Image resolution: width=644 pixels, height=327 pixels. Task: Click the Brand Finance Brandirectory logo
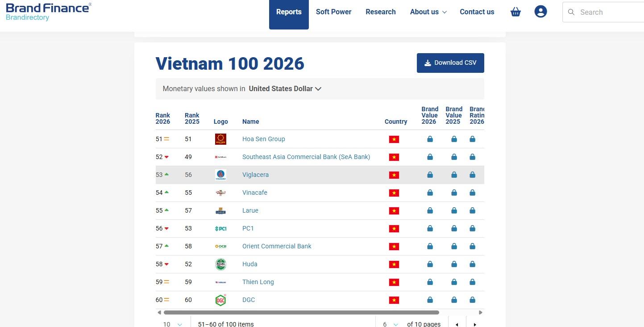pyautogui.click(x=48, y=12)
